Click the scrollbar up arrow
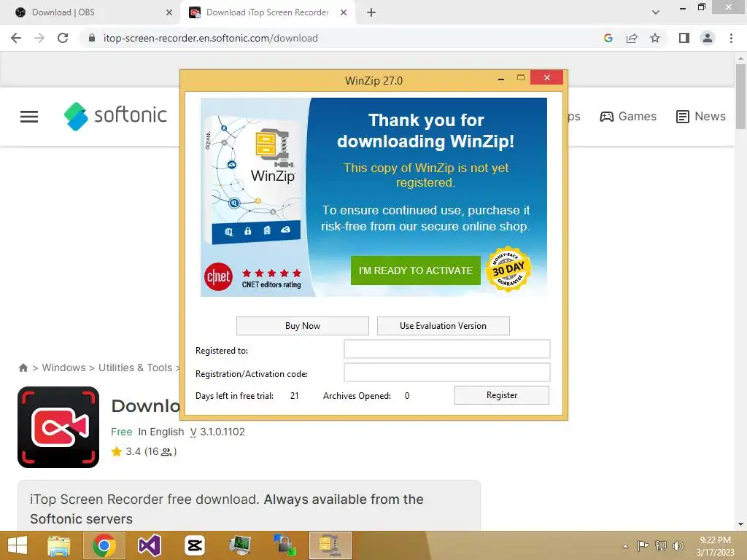 tap(740, 58)
